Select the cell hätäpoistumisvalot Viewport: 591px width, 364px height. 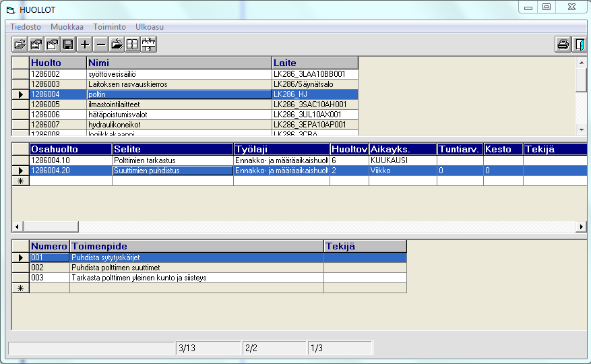click(x=179, y=115)
